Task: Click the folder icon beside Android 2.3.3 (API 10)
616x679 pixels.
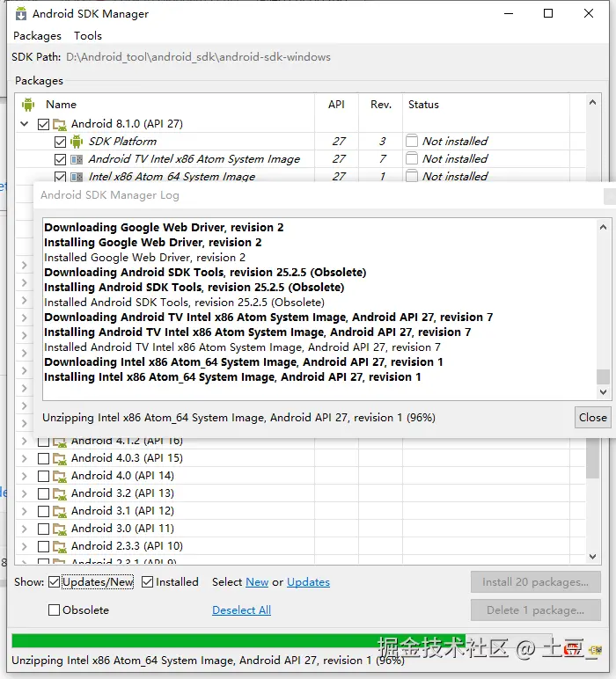Action: pos(59,546)
